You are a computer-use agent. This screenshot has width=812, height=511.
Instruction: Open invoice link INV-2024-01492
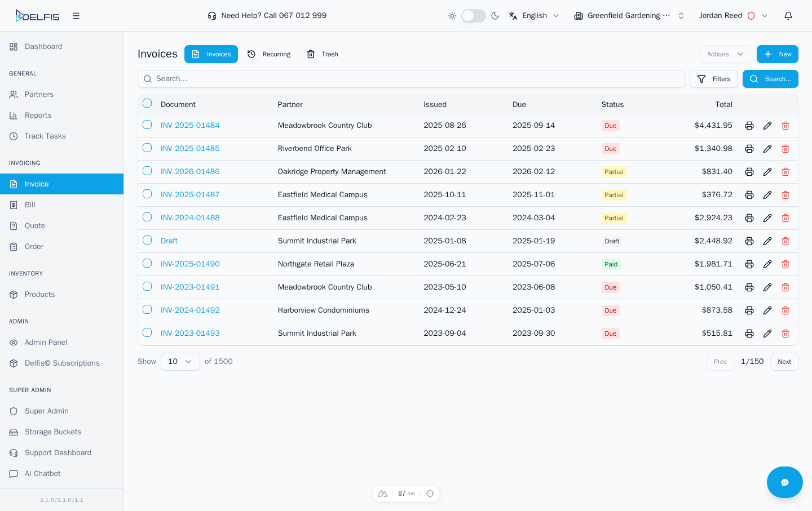190,310
